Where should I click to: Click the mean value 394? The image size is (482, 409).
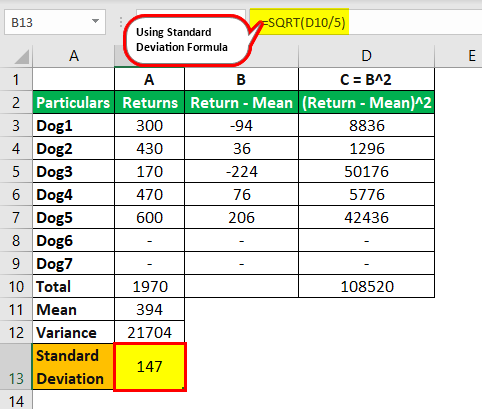150,309
